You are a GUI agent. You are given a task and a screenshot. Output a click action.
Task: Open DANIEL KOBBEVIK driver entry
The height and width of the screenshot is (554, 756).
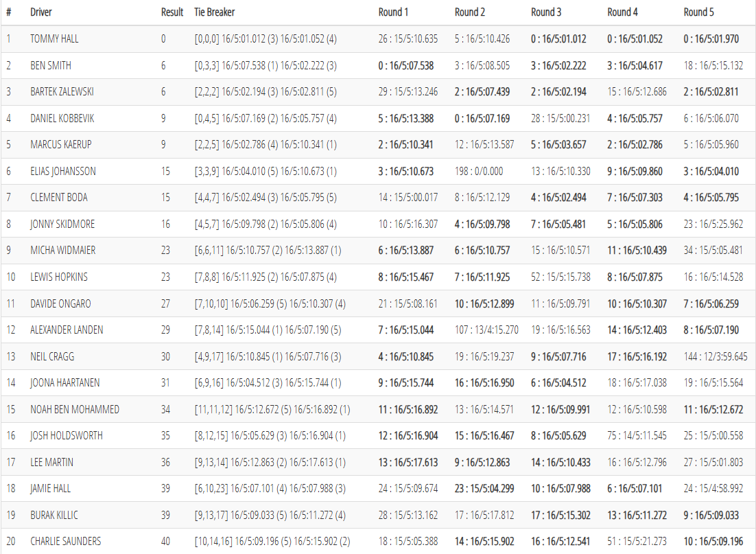(62, 119)
